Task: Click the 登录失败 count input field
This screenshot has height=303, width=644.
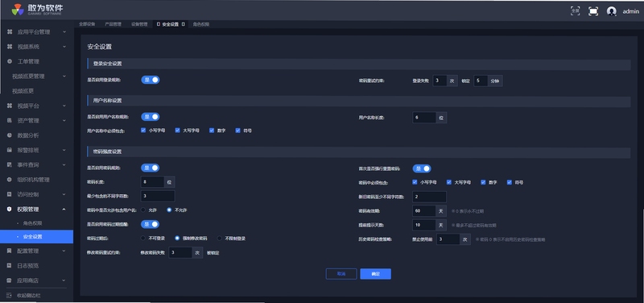Action: pos(440,81)
